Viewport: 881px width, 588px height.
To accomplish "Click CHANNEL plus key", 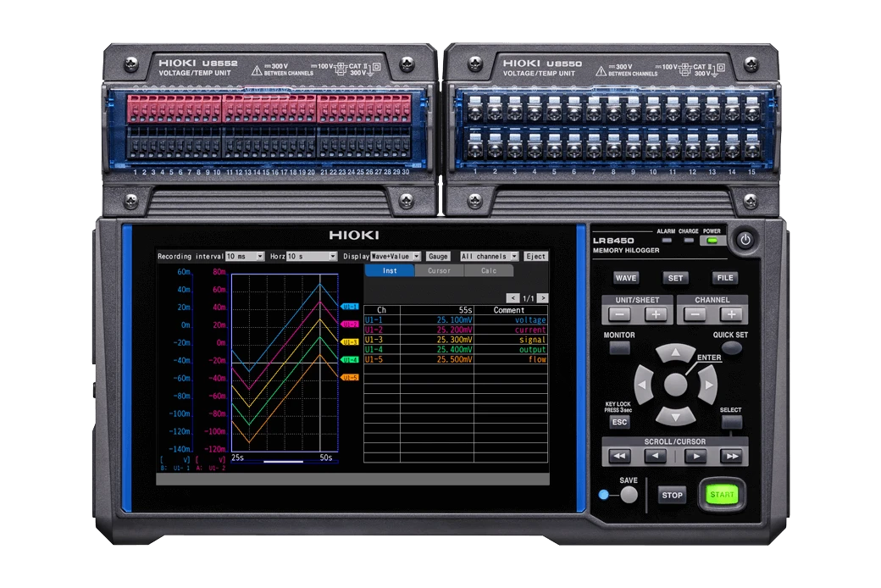I will tap(731, 315).
